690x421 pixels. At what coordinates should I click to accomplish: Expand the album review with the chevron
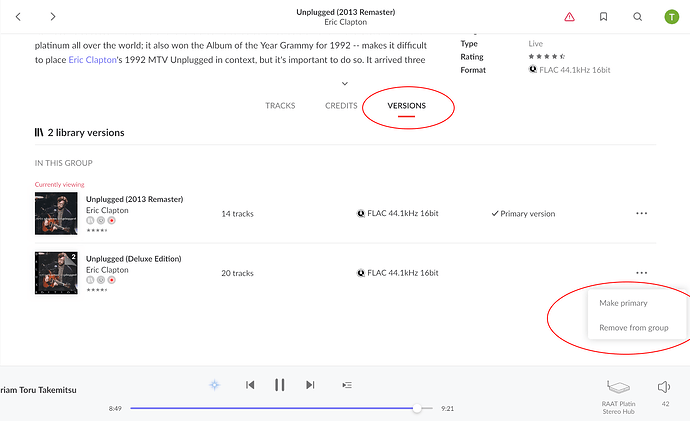(345, 84)
